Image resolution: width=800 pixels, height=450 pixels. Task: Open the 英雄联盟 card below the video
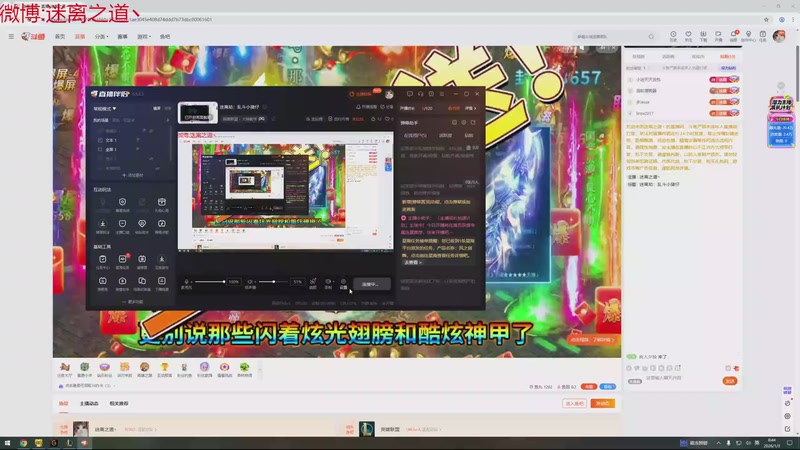[390, 430]
